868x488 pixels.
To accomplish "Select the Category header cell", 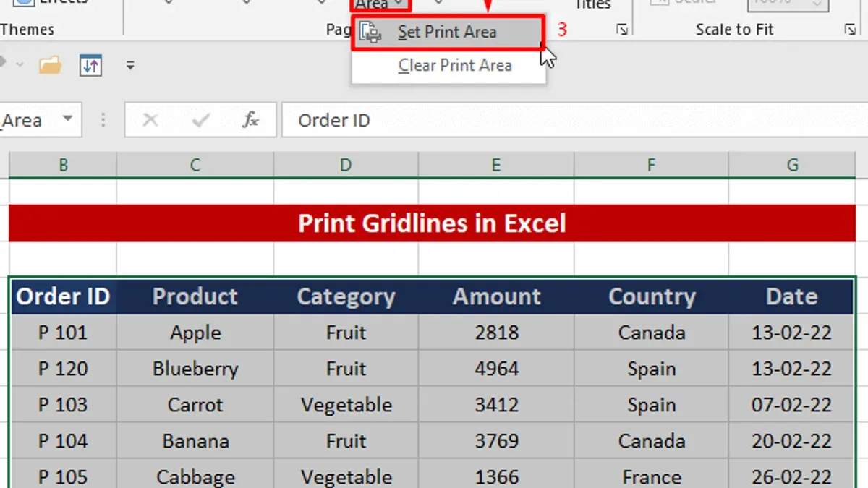I will (346, 296).
